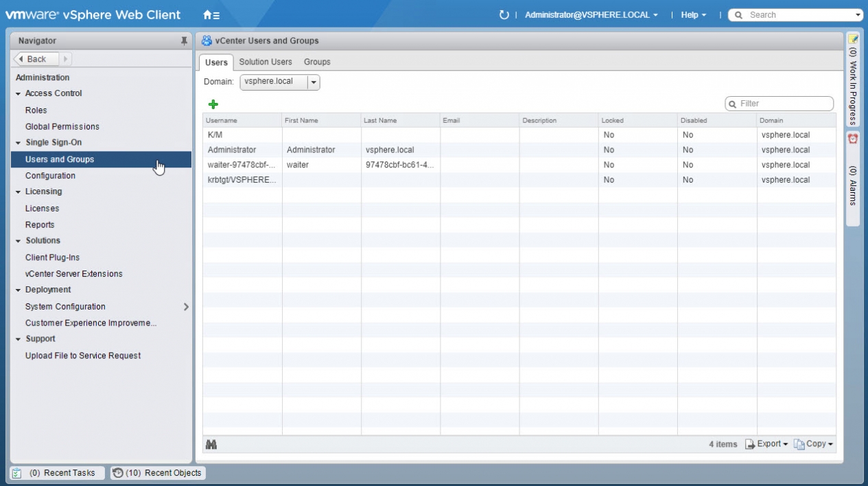
Task: Click the green Add User plus icon
Action: click(x=213, y=104)
